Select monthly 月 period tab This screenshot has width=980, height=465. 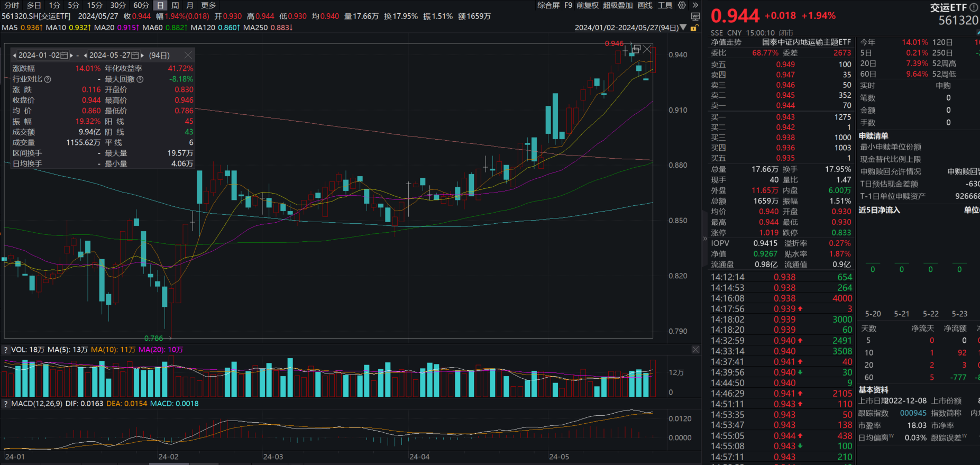(190, 5)
